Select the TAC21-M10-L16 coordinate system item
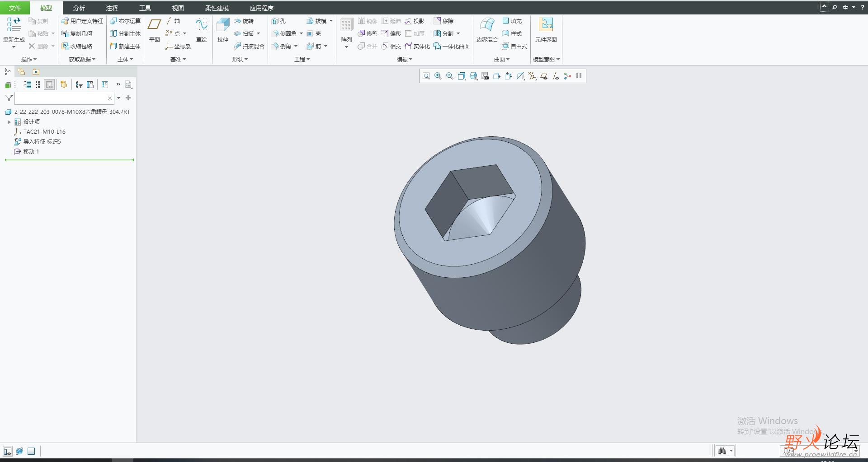 40,131
